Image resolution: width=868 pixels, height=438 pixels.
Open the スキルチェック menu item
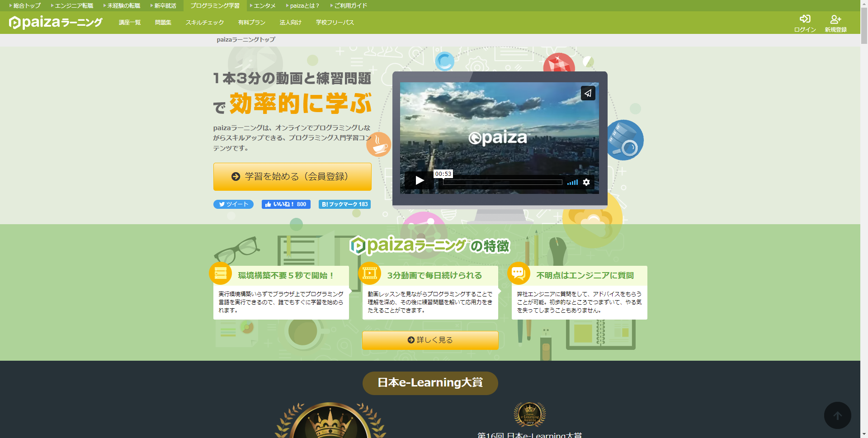point(204,22)
